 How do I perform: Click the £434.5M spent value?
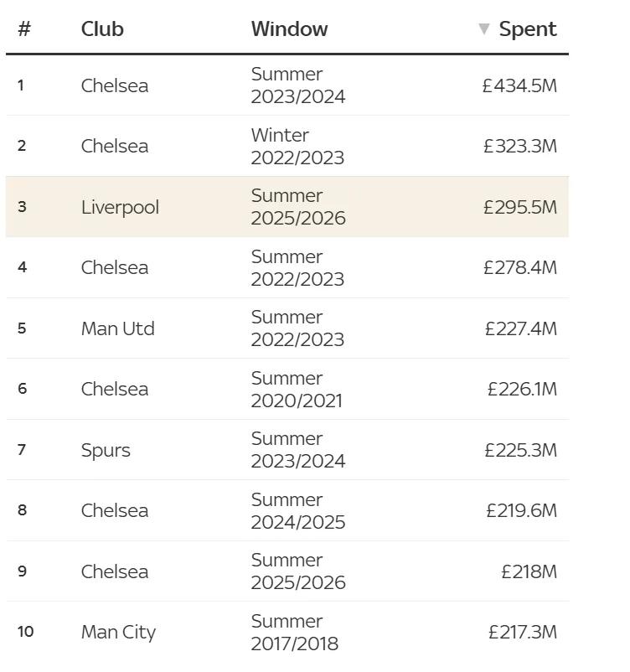pos(519,85)
